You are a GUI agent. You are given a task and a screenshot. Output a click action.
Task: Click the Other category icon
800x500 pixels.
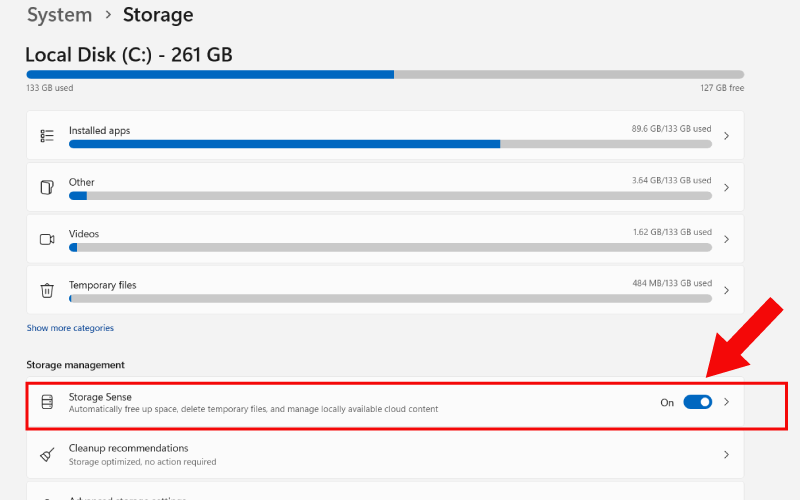pyautogui.click(x=47, y=187)
